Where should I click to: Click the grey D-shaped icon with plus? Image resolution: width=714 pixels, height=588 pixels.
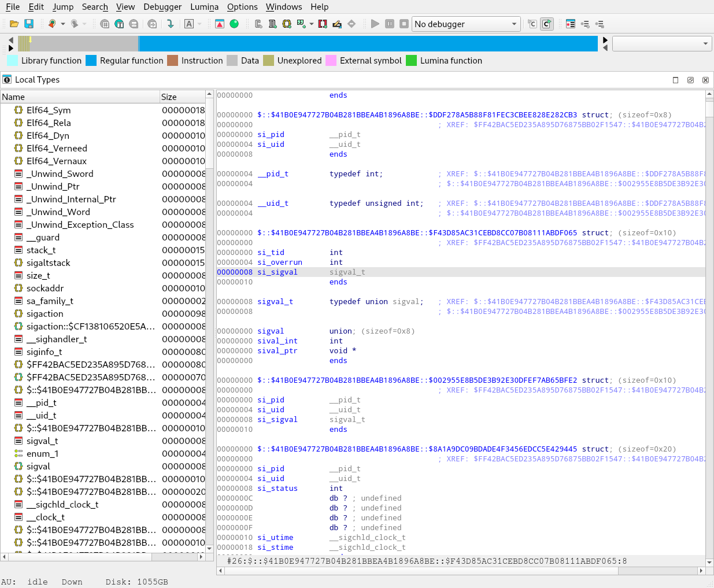[x=272, y=24]
